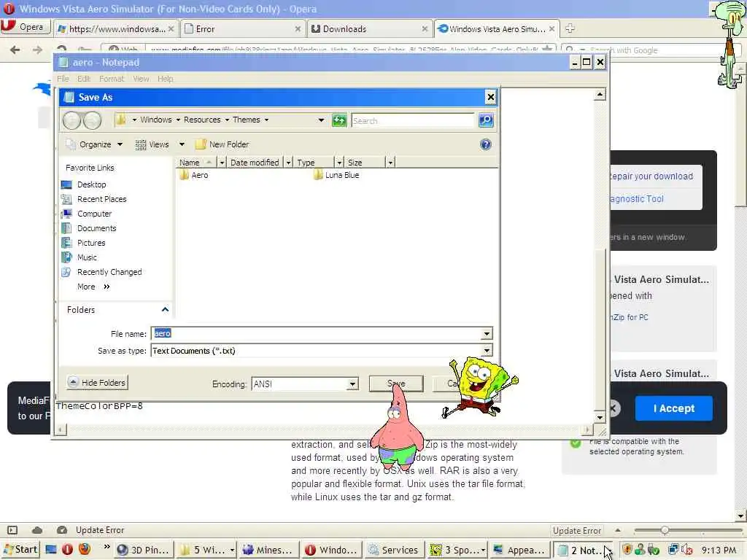The image size is (747, 560).
Task: Open the Name column filter dropdown
Action: click(222, 163)
